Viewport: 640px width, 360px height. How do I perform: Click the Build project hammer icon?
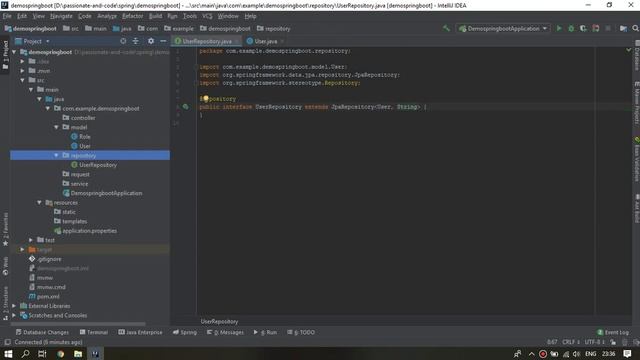tap(446, 28)
